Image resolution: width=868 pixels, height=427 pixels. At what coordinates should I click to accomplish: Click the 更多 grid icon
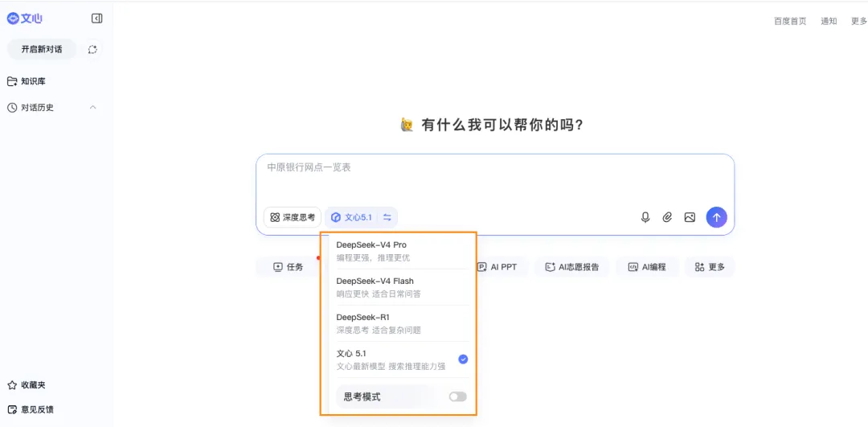point(699,267)
